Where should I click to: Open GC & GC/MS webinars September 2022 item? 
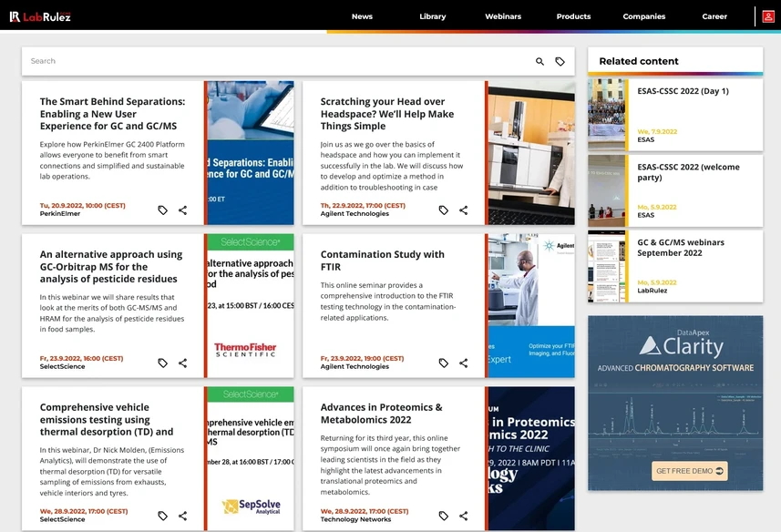click(681, 248)
